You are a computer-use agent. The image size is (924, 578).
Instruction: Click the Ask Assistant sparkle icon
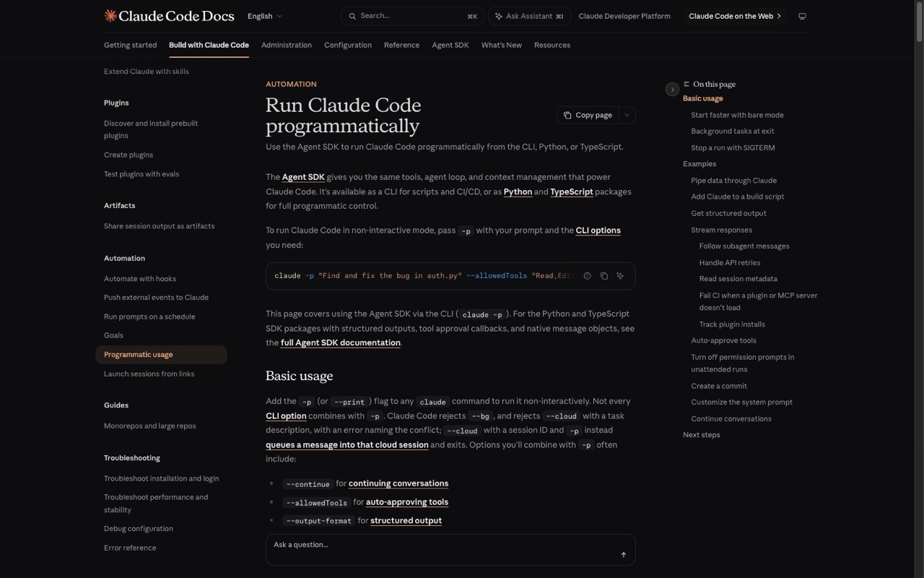(498, 16)
